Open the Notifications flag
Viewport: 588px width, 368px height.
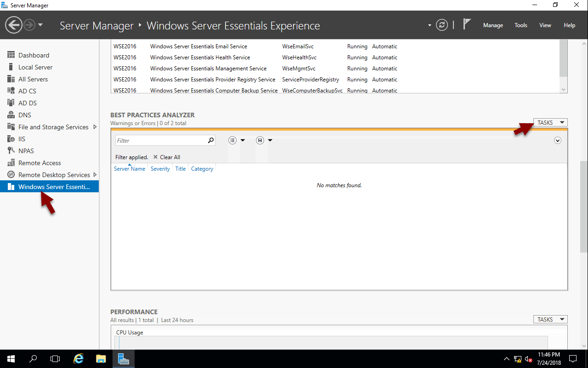467,24
